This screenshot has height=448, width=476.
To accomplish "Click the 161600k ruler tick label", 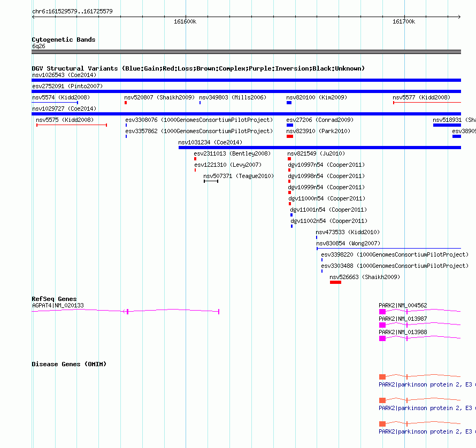I will [185, 21].
